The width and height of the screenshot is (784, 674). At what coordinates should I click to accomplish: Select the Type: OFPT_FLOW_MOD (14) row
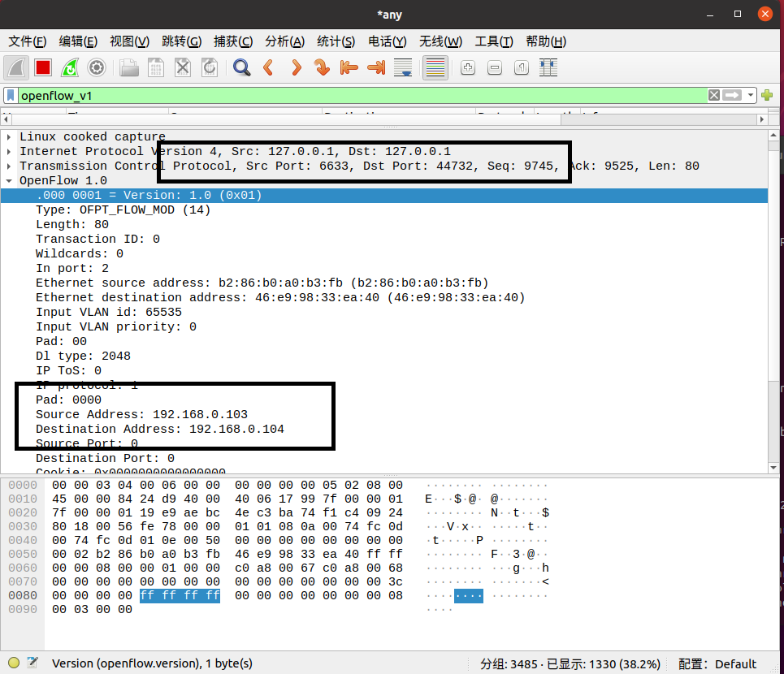tap(384, 210)
